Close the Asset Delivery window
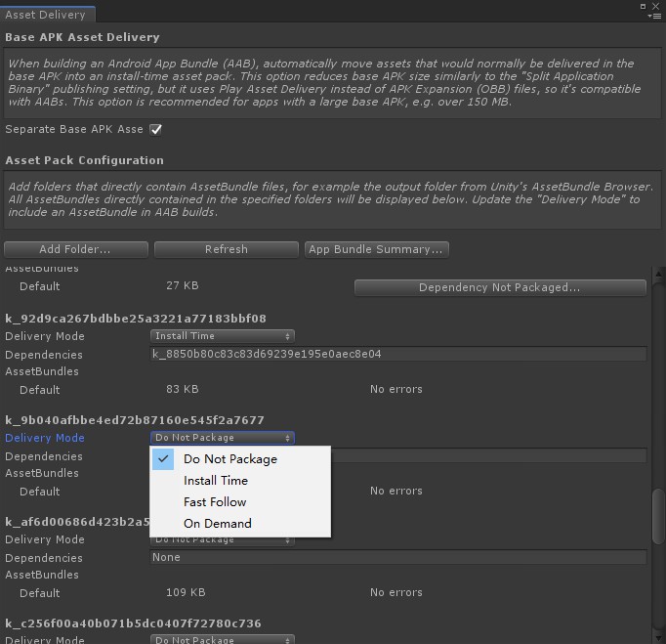Screen dimensions: 666x644 coord(656,6)
